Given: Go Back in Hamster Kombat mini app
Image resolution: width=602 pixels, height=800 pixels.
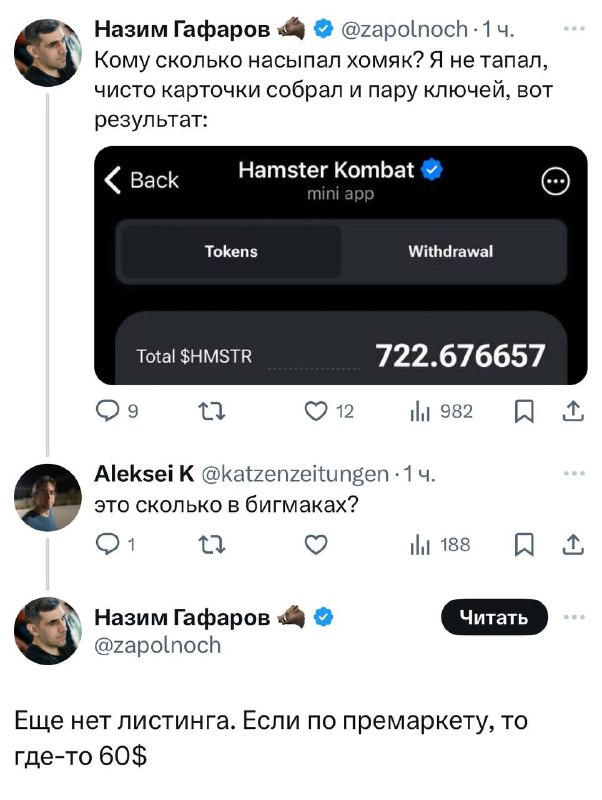Looking at the screenshot, I should [142, 180].
